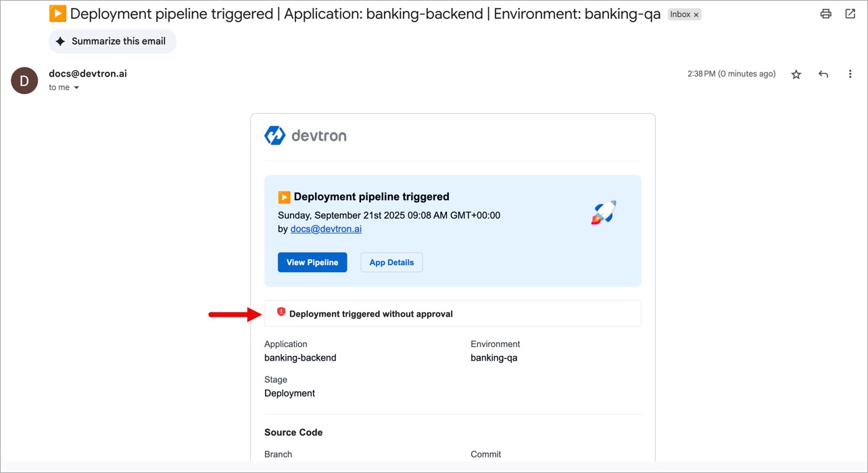Screen dimensions: 868x473
Task: Click the Print icon for this email
Action: (825, 14)
